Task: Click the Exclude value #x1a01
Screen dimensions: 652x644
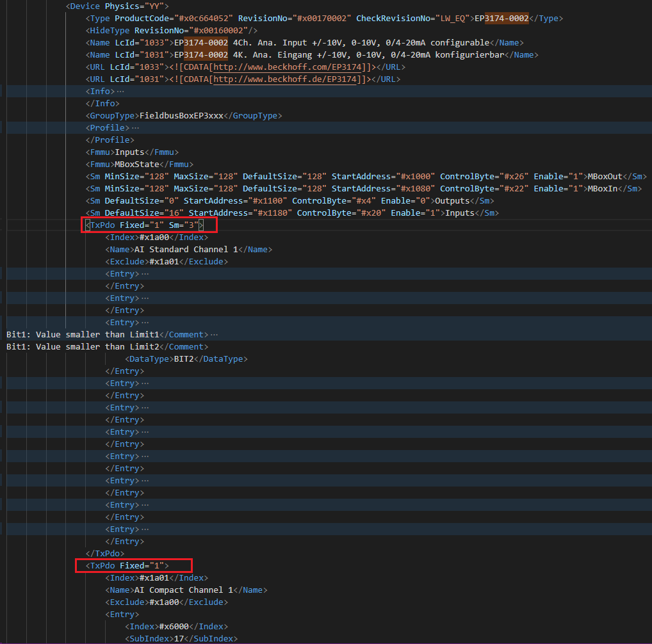Action: [x=165, y=261]
